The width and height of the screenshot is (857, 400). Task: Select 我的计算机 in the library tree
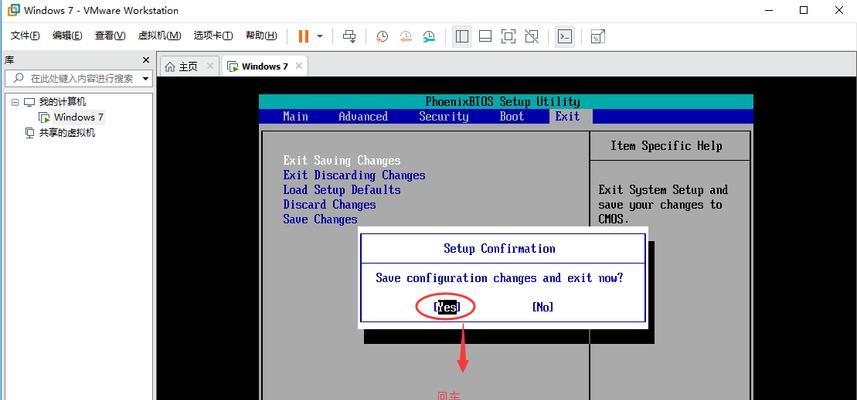[x=62, y=102]
